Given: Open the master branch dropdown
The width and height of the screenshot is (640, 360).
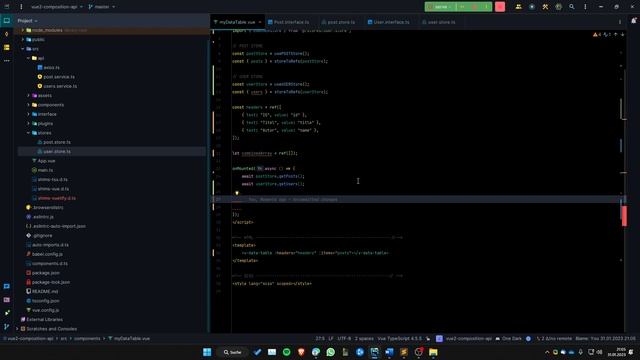Looking at the screenshot, I should (102, 7).
